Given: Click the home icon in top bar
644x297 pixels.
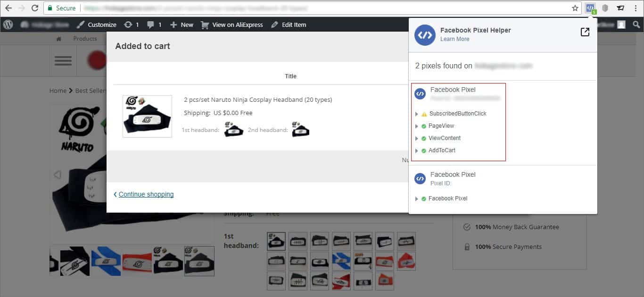Looking at the screenshot, I should point(58,39).
